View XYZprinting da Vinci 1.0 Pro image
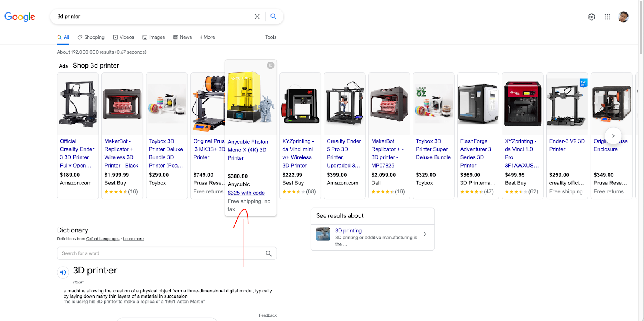Image resolution: width=644 pixels, height=321 pixels. [x=522, y=104]
